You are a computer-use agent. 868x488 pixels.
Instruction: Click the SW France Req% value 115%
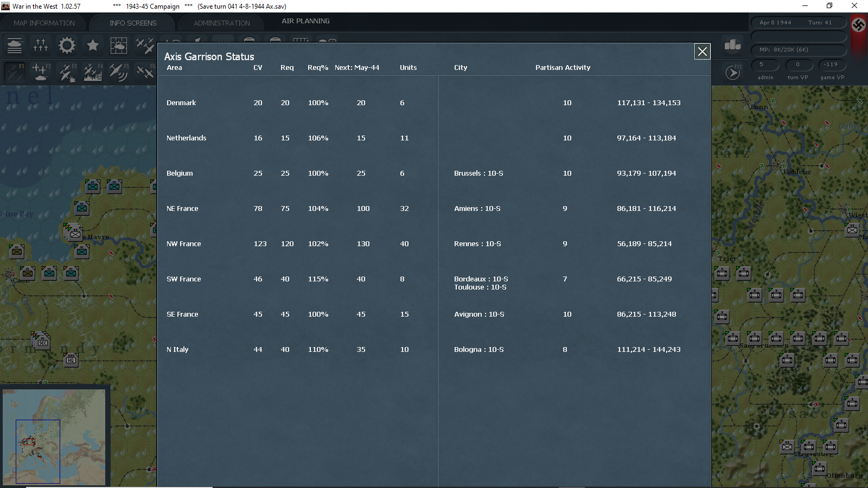[x=318, y=279]
